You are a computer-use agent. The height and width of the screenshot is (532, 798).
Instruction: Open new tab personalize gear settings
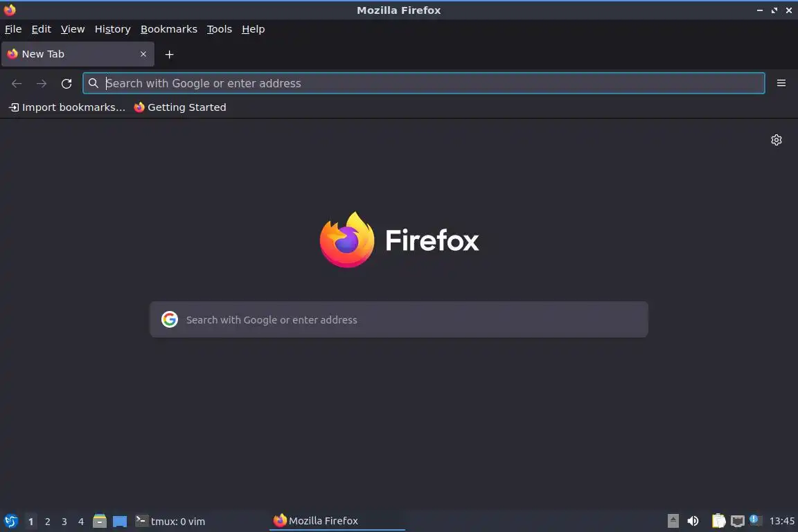coord(776,140)
